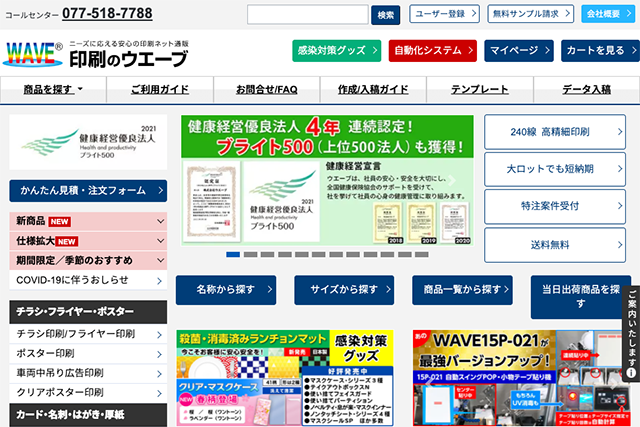Screen dimensions: 640x427
Task: Open 作成/入稿ガイド menu item
Action: [373, 89]
